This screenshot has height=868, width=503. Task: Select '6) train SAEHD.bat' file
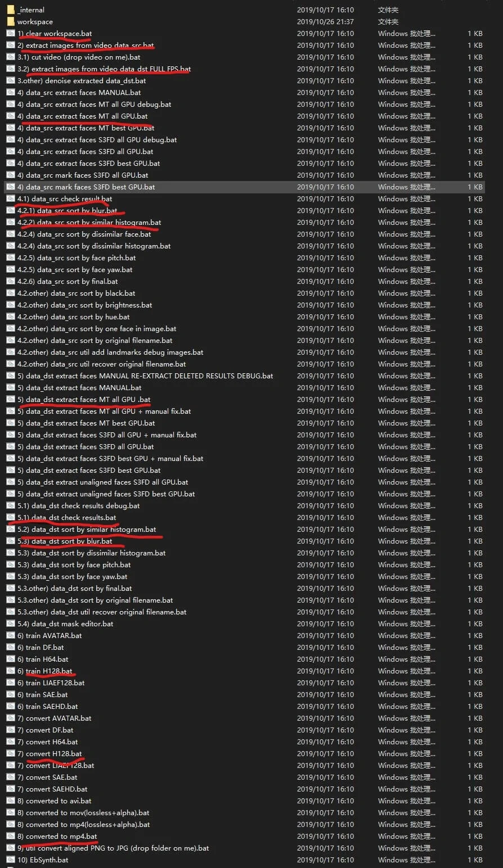pos(47,707)
